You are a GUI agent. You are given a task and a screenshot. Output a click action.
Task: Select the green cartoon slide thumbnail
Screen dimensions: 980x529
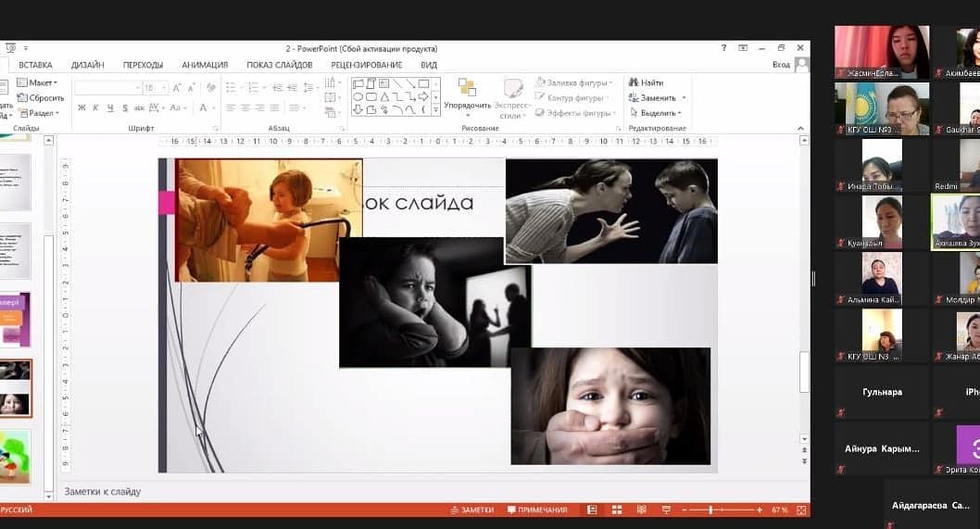tap(16, 454)
